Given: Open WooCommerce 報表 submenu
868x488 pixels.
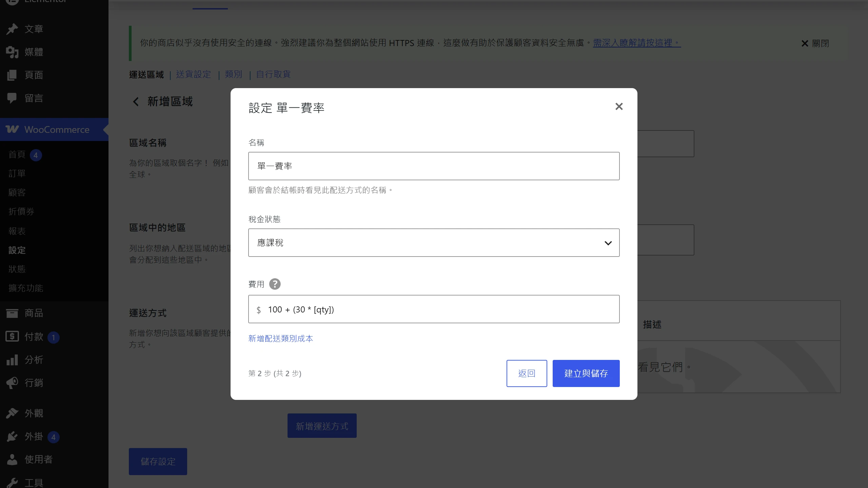Looking at the screenshot, I should click(17, 231).
